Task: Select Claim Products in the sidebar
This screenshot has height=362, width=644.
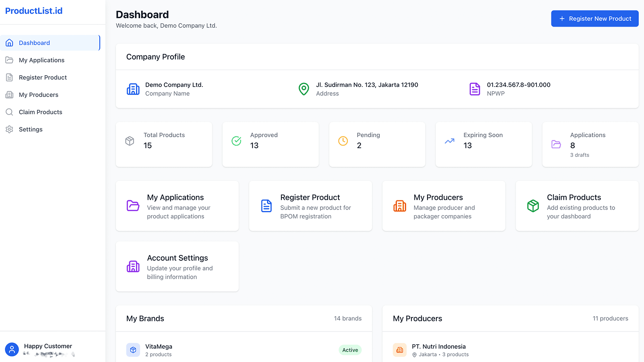Action: click(x=40, y=112)
